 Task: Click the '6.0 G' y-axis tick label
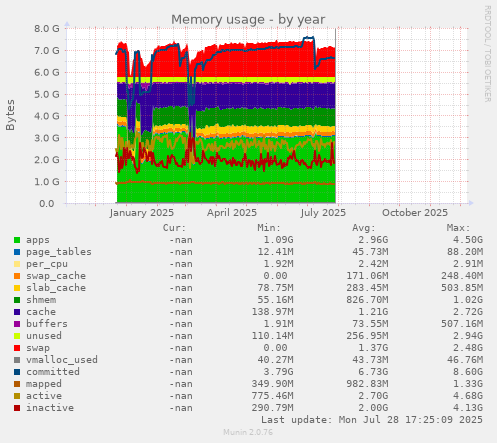[x=47, y=72]
